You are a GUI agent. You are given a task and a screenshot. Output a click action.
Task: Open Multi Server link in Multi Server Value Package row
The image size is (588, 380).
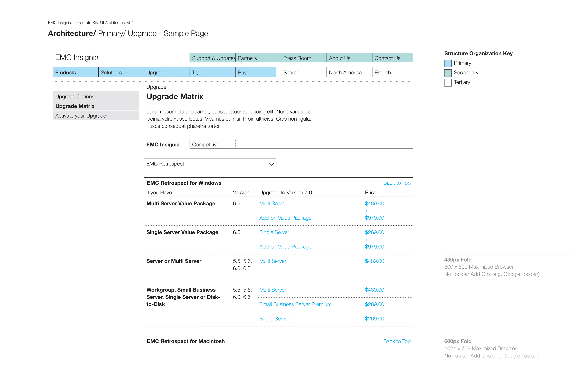coord(273,204)
